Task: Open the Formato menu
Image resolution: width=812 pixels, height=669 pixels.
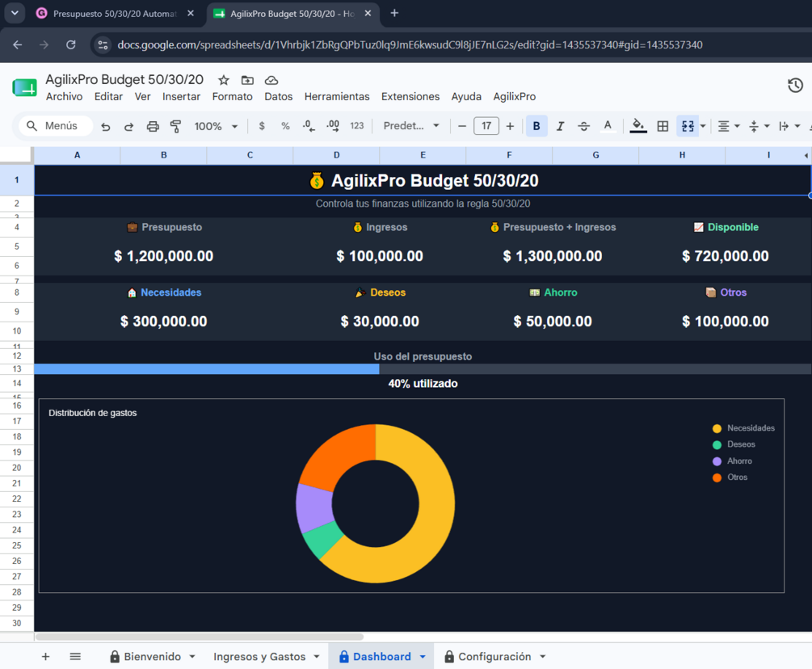Action: pos(233,97)
